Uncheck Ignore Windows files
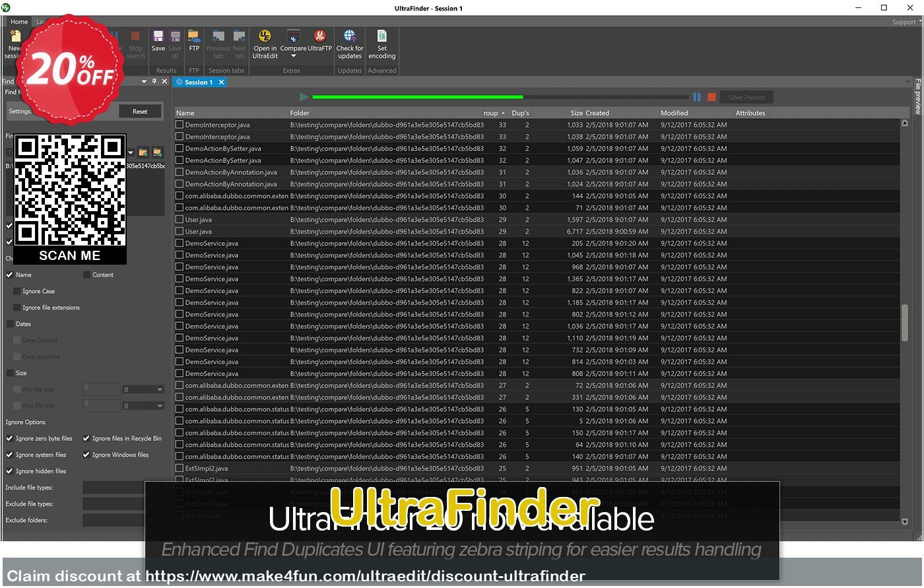This screenshot has height=588, width=924. point(86,455)
